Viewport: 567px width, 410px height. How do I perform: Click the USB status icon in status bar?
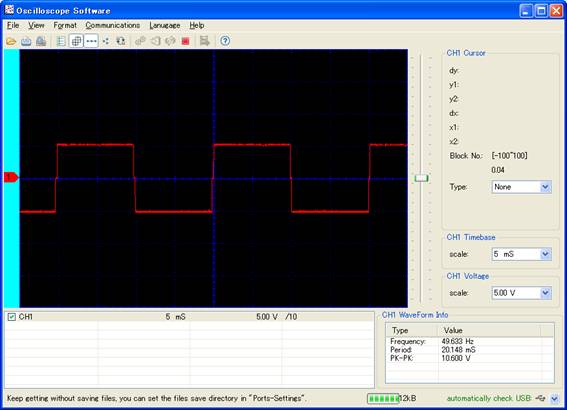pyautogui.click(x=541, y=398)
